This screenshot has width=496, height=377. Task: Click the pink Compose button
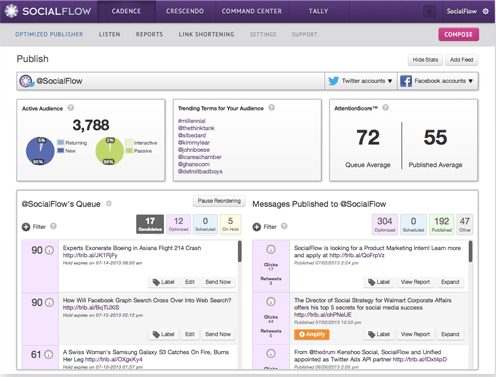(458, 34)
